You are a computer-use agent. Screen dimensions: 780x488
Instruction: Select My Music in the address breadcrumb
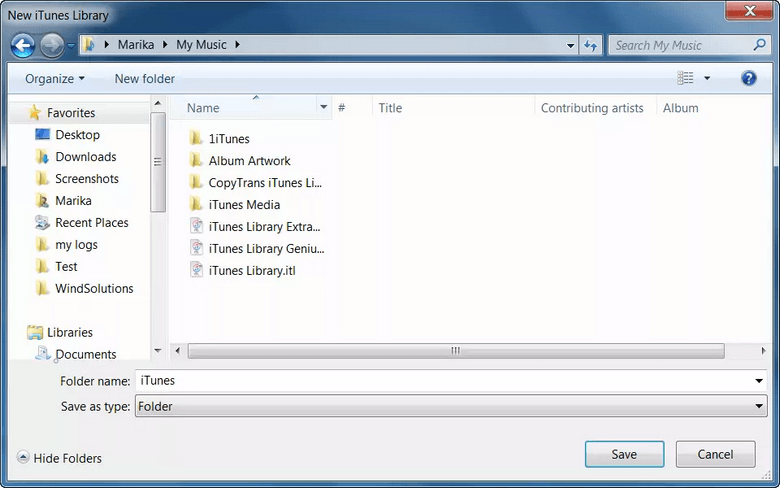point(201,45)
